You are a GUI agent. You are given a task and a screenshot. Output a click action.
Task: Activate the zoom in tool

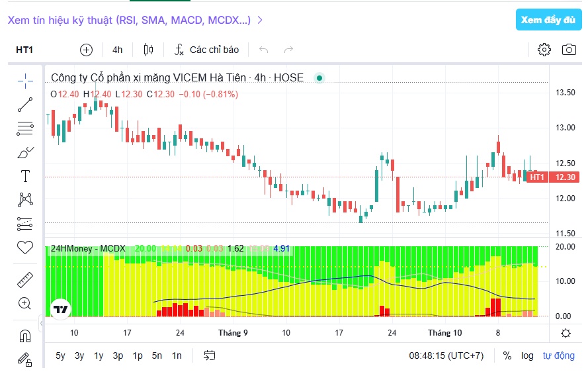[x=25, y=303]
